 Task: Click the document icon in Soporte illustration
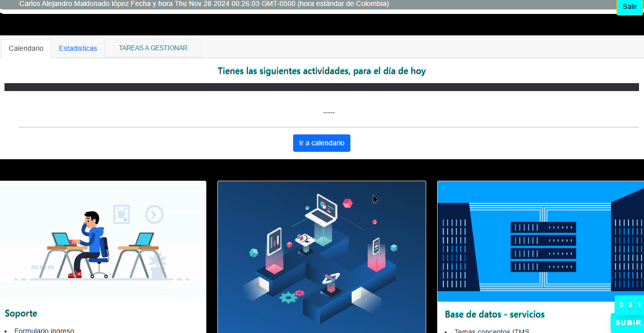point(121,214)
